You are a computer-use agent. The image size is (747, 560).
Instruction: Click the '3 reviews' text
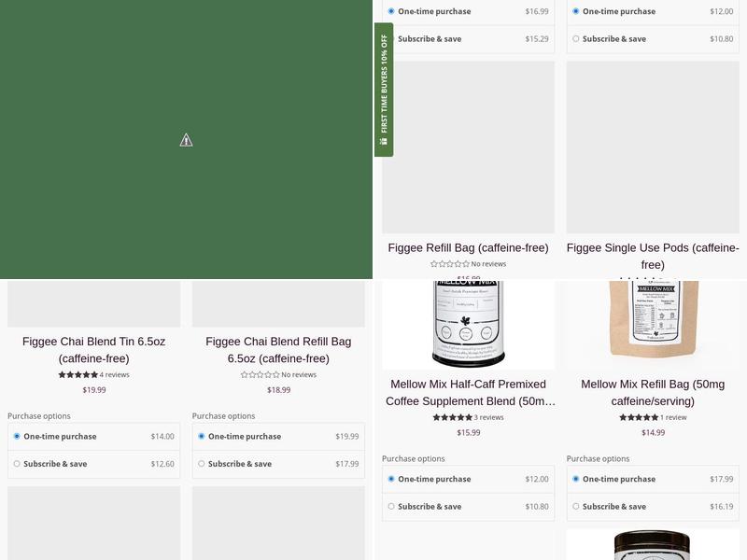488,417
